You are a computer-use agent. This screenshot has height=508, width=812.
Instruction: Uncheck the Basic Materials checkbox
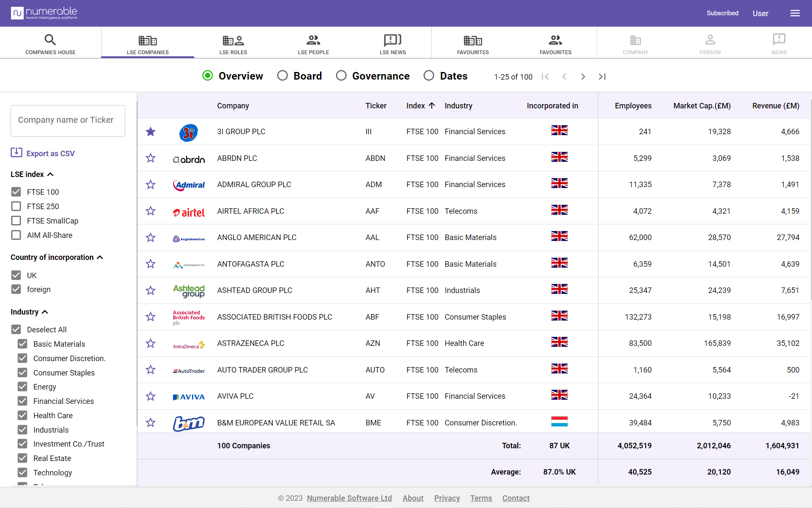(22, 344)
